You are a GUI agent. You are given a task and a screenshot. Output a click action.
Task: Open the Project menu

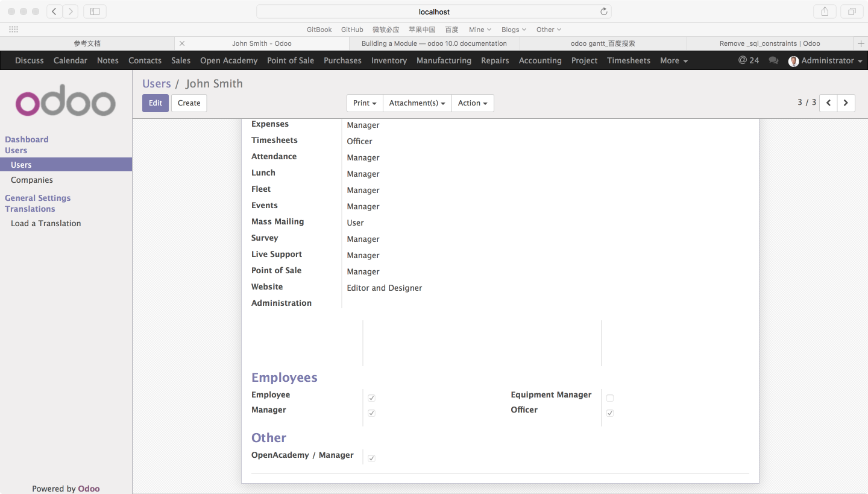pyautogui.click(x=585, y=60)
